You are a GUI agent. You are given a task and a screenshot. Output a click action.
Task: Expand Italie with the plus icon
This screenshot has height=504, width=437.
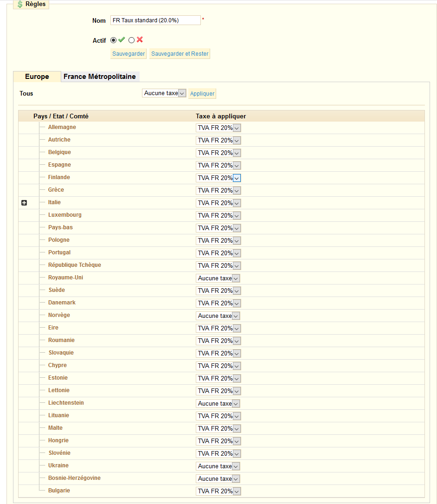pos(24,203)
